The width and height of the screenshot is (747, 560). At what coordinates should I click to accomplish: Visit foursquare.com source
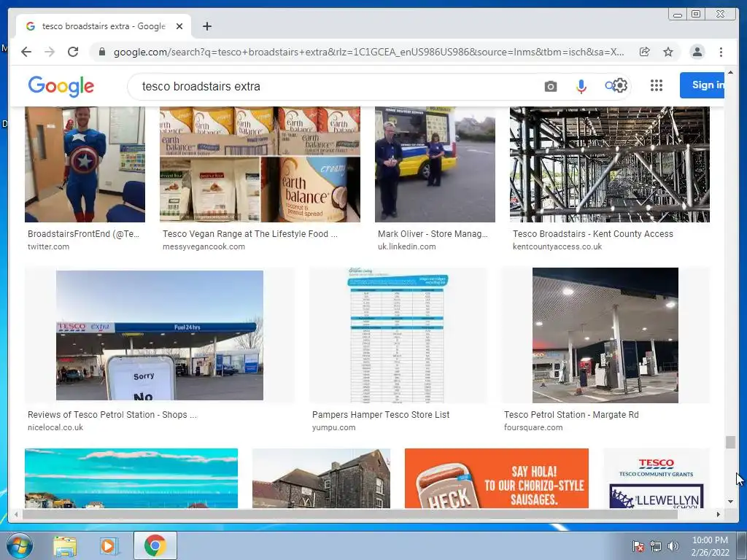click(533, 427)
